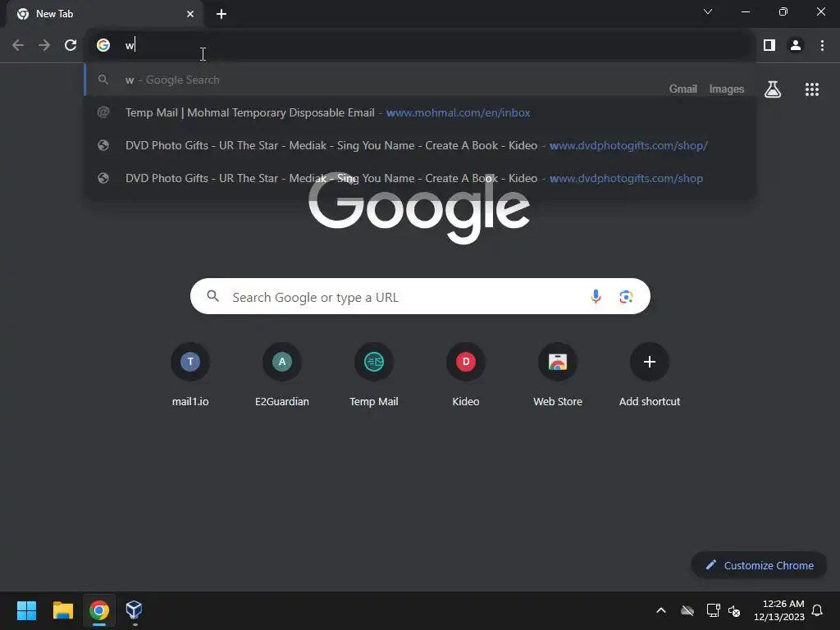The height and width of the screenshot is (630, 840).
Task: Open the Google apps grid
Action: pos(812,89)
